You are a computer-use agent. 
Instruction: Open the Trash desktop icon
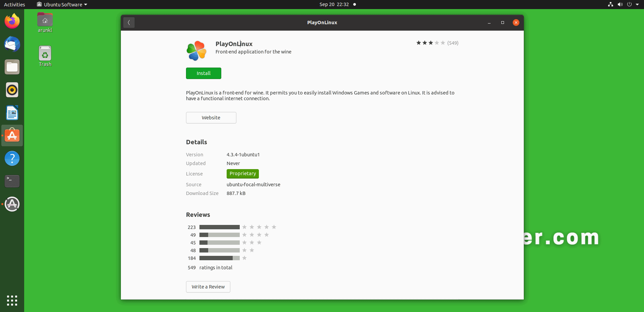tap(45, 56)
